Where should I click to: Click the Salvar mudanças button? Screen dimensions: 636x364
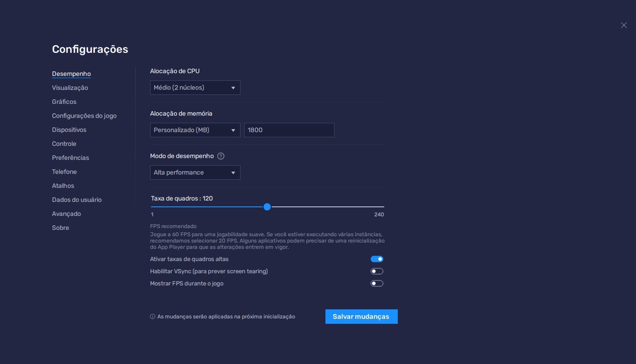362,317
